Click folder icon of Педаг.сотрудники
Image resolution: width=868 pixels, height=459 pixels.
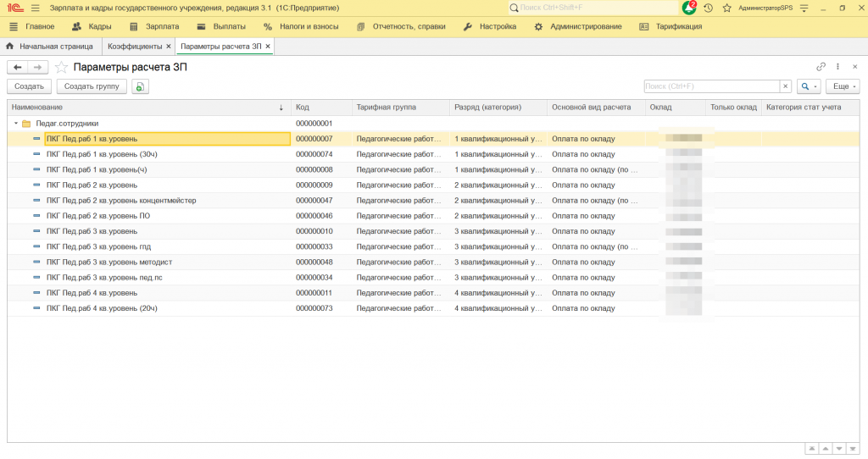[x=26, y=124]
